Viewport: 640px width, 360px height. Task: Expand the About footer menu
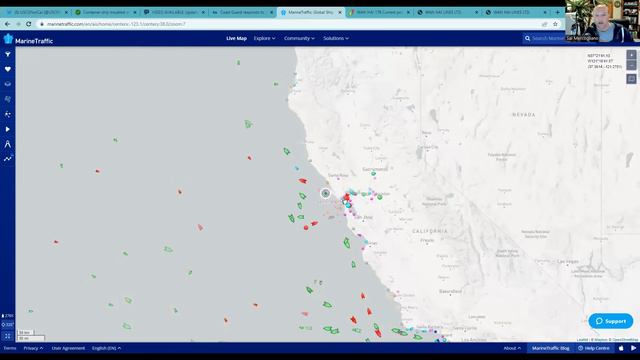[x=512, y=348]
